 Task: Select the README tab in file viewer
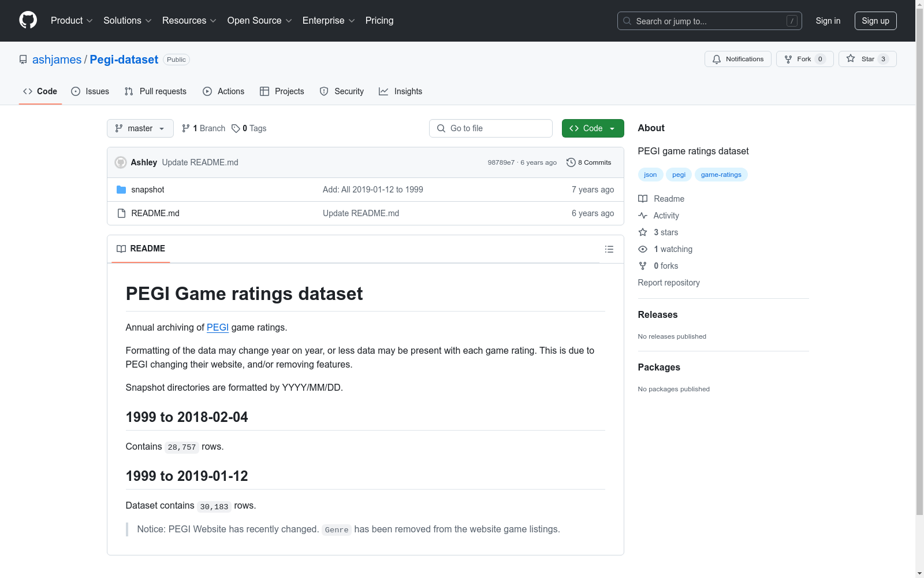point(141,249)
